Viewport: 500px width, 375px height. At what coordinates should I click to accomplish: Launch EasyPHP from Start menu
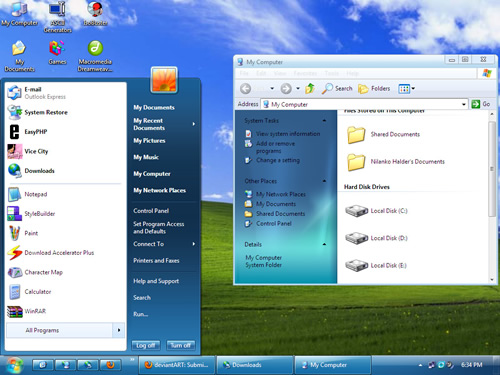tap(66, 132)
